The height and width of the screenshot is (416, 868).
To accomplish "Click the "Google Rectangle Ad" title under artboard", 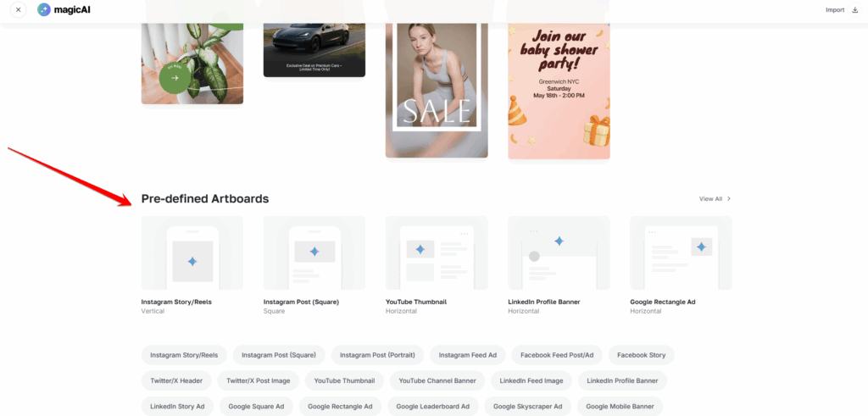I will (663, 302).
